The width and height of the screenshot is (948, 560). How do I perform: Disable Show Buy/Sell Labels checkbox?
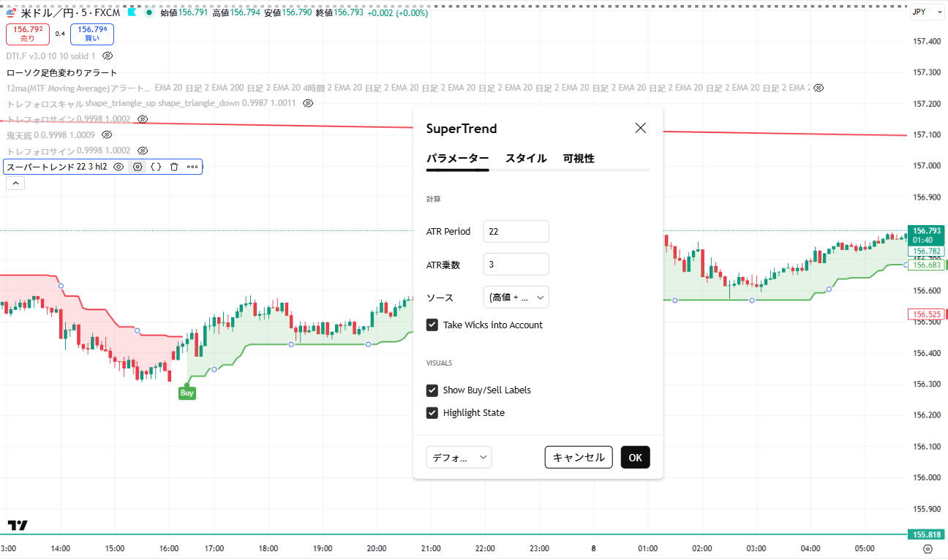(432, 390)
